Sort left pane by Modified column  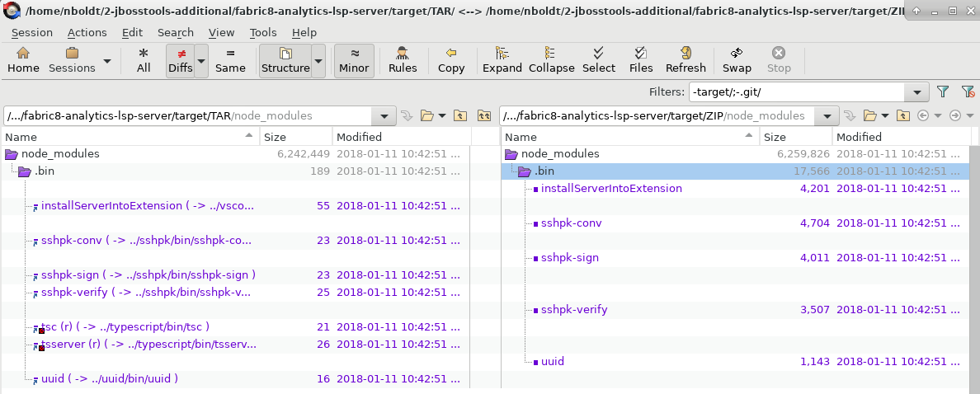click(x=401, y=137)
